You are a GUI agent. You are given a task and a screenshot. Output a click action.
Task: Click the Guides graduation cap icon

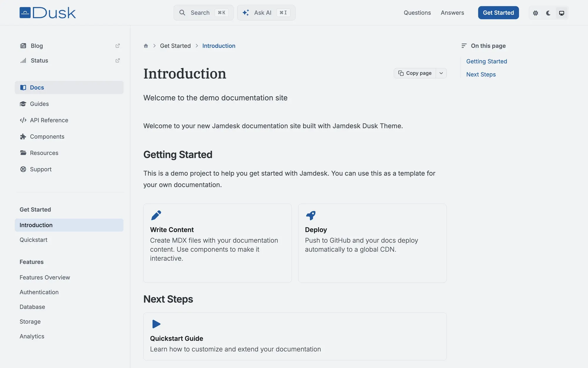pyautogui.click(x=23, y=104)
